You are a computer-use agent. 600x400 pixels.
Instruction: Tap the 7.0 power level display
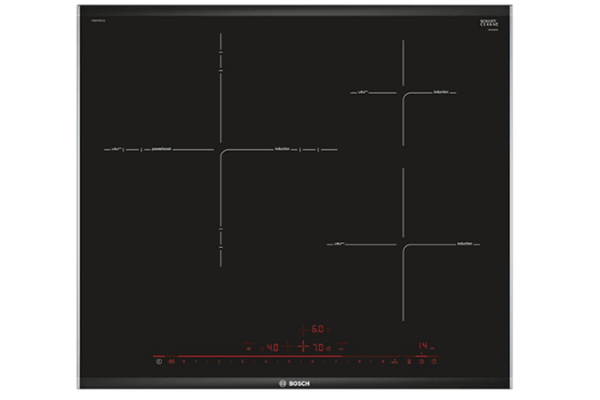pos(318,348)
